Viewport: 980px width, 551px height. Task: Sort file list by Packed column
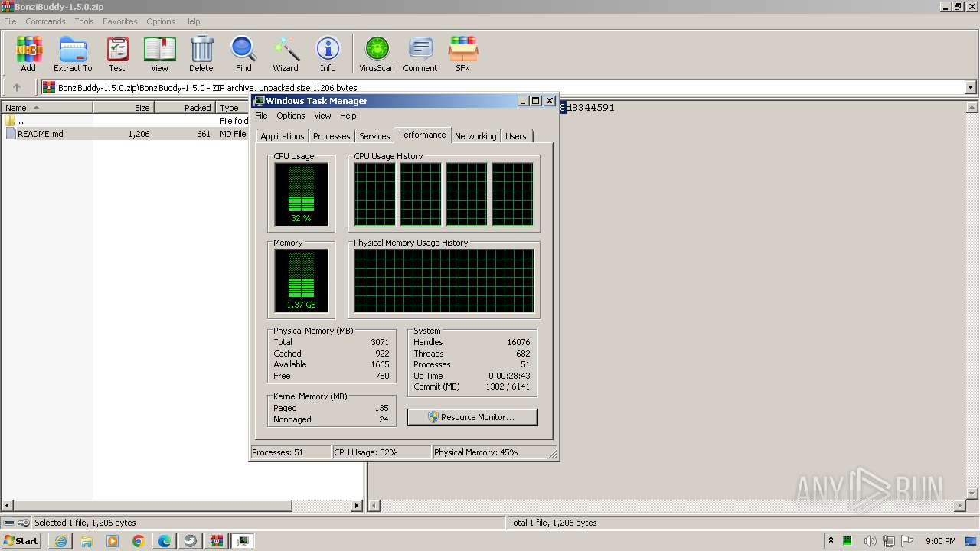(x=185, y=108)
